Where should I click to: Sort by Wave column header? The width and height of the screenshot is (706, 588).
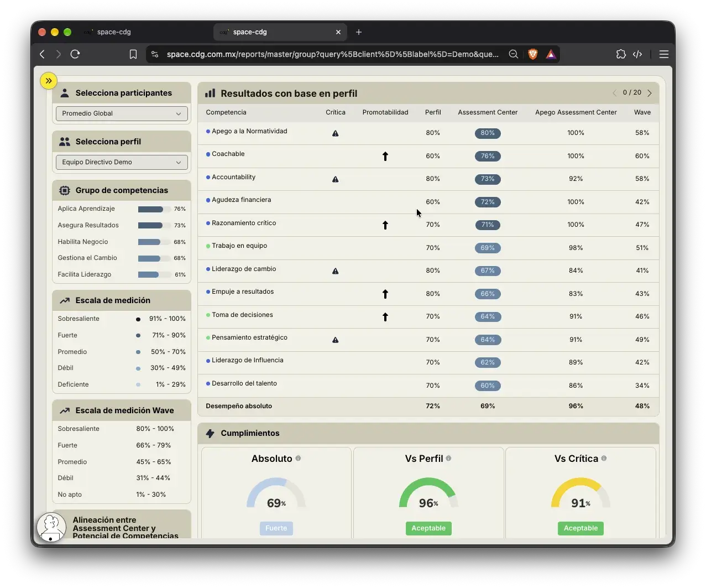642,112
